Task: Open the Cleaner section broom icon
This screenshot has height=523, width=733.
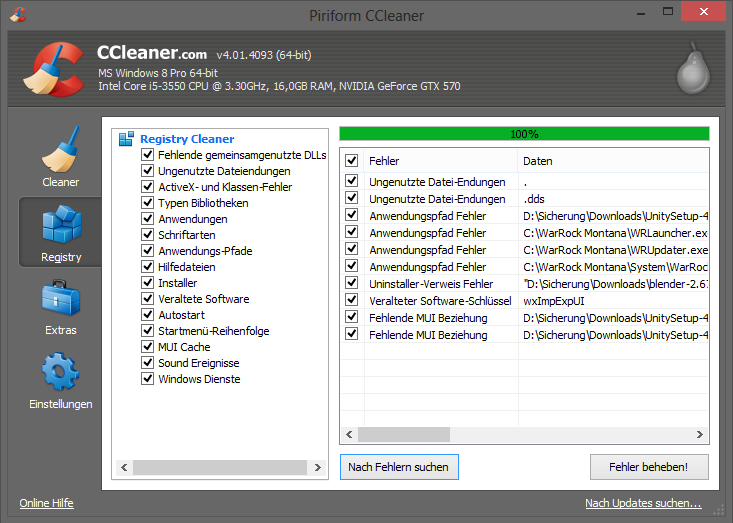Action: pos(61,149)
